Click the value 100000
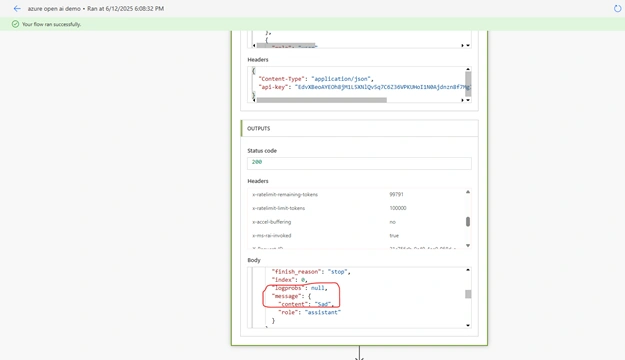This screenshot has width=625, height=360. pyautogui.click(x=398, y=208)
